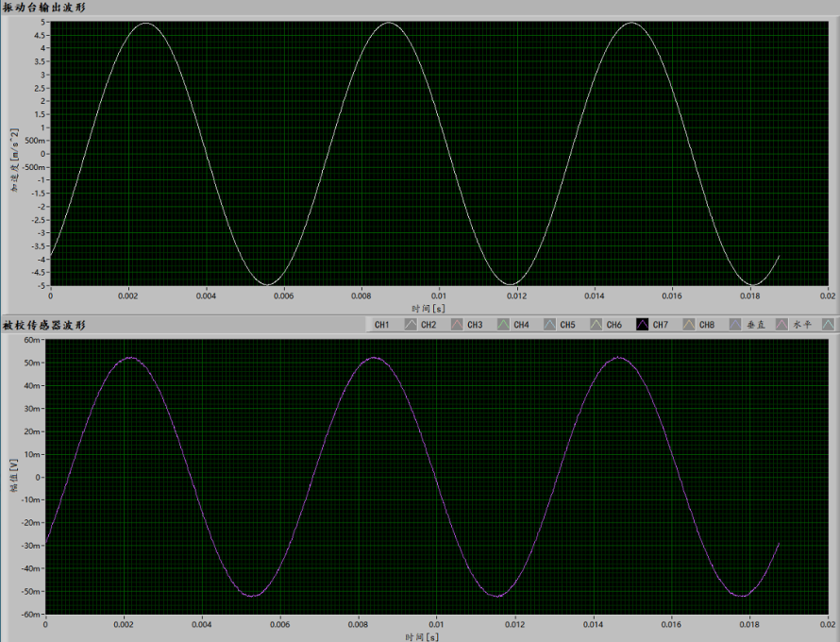Select the CH6 legend label
This screenshot has width=840, height=642.
tap(613, 325)
